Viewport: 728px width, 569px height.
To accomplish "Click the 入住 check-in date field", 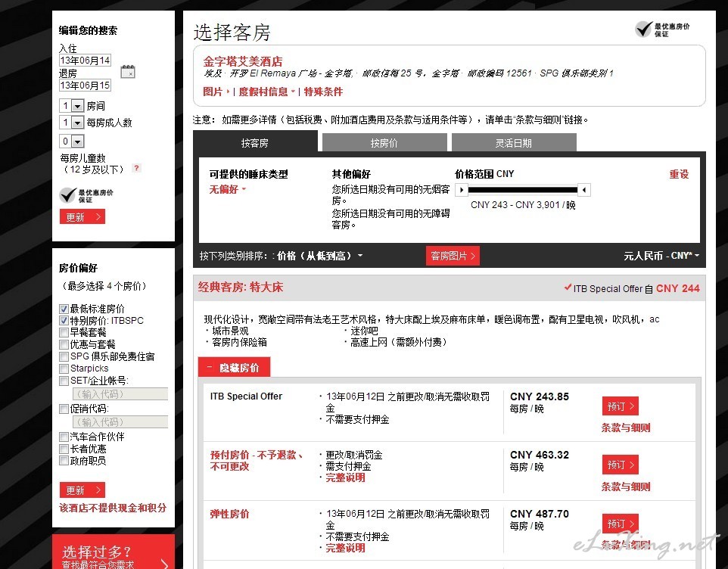I will (85, 61).
